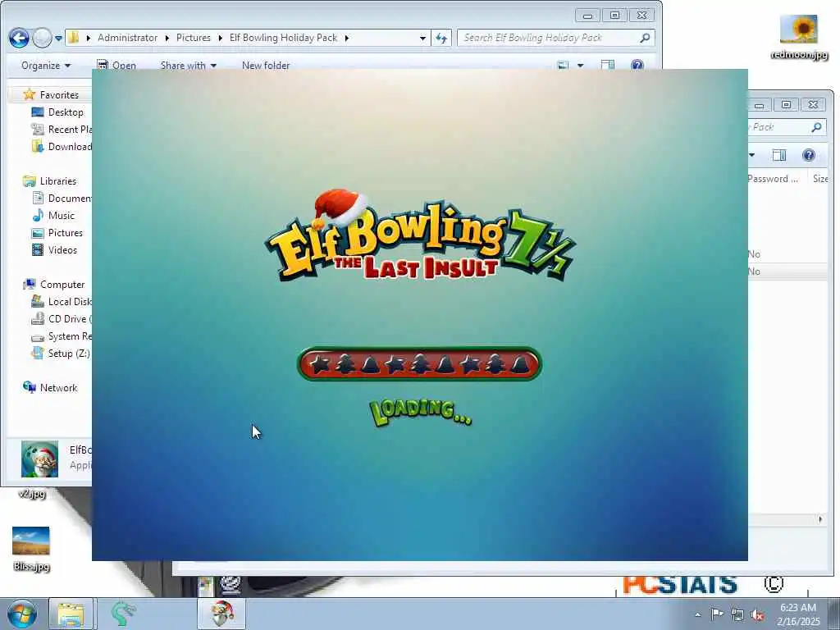This screenshot has width=840, height=630.
Task: Click the Action Center flag icon
Action: pos(717,614)
